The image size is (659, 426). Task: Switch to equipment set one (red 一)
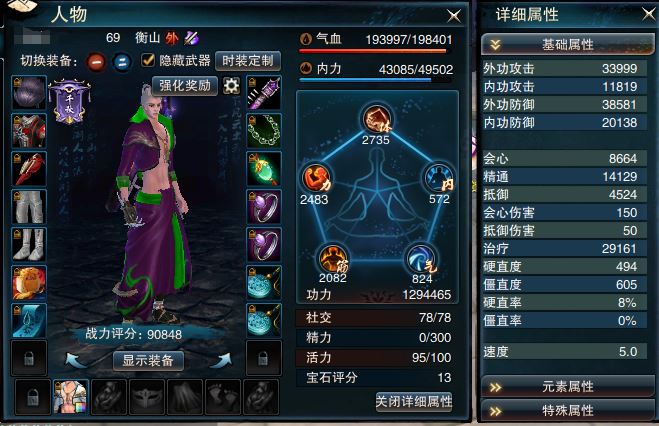pos(96,62)
